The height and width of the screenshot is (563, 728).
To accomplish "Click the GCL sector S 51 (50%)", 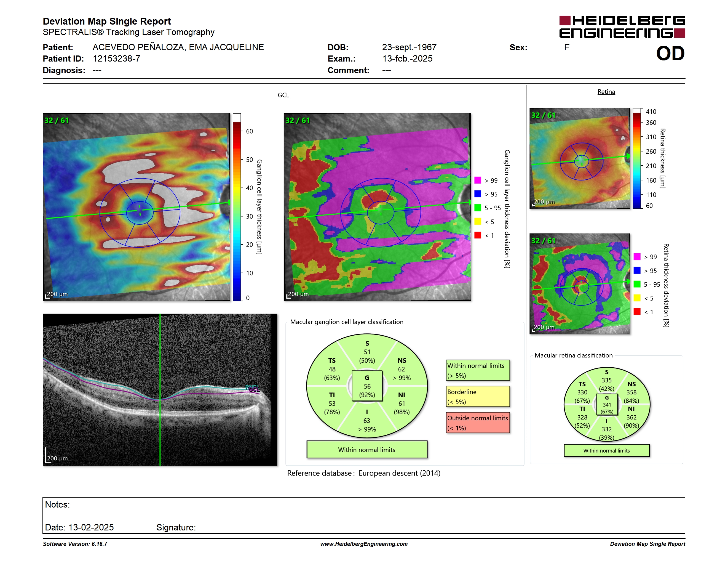I will [367, 352].
